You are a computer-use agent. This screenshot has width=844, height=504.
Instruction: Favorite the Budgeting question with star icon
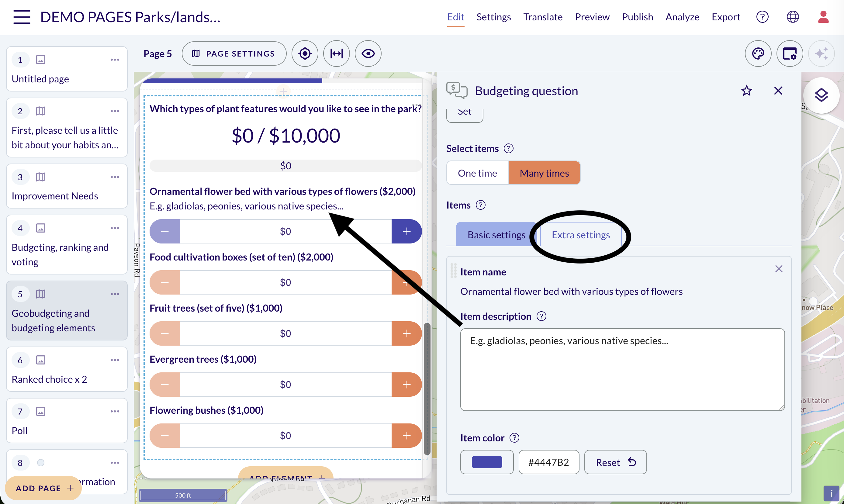click(x=746, y=91)
